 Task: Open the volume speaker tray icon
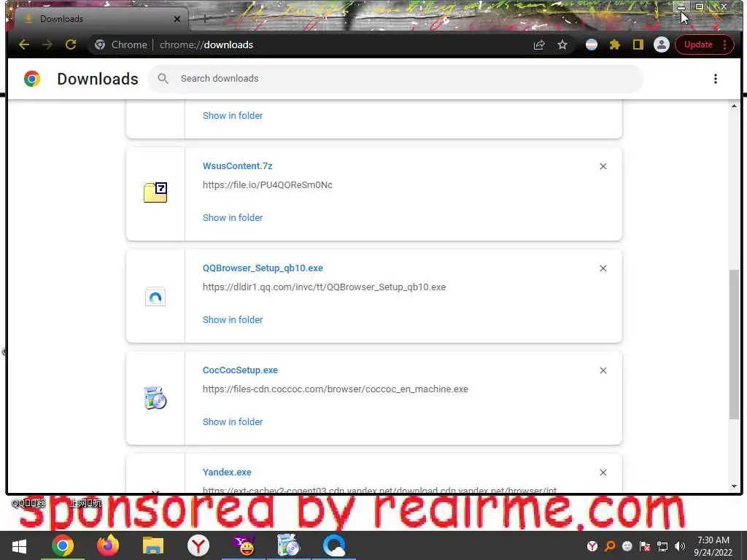680,546
